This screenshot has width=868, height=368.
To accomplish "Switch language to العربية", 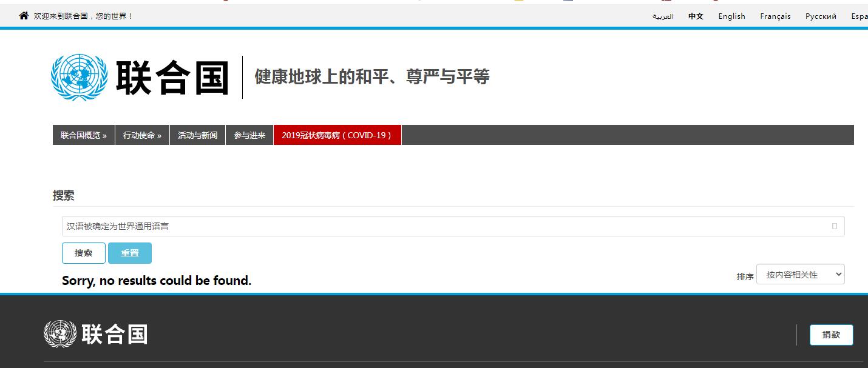I will [x=663, y=16].
